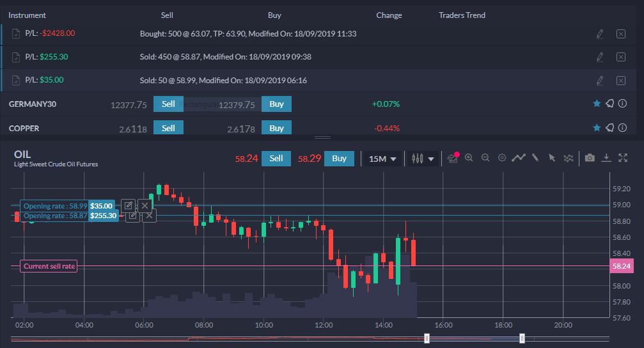This screenshot has width=644, height=348.
Task: Click the right handle of chart range slider
Action: click(x=522, y=338)
